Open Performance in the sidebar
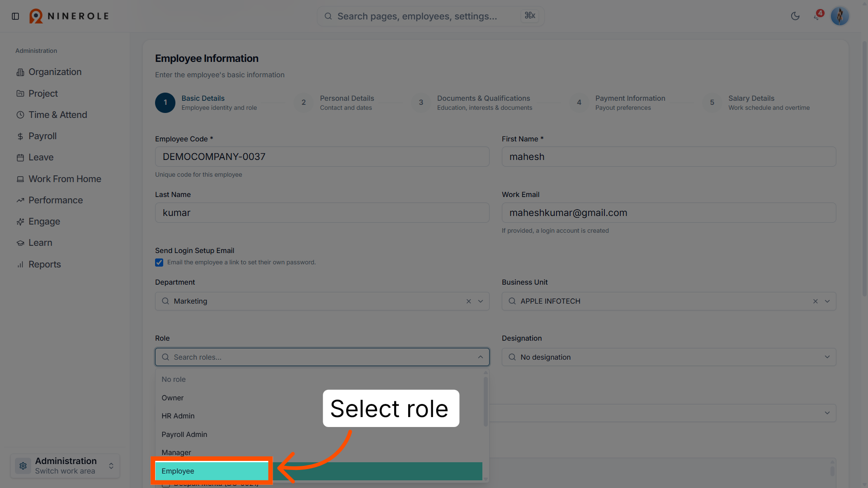This screenshot has width=868, height=488. (56, 200)
